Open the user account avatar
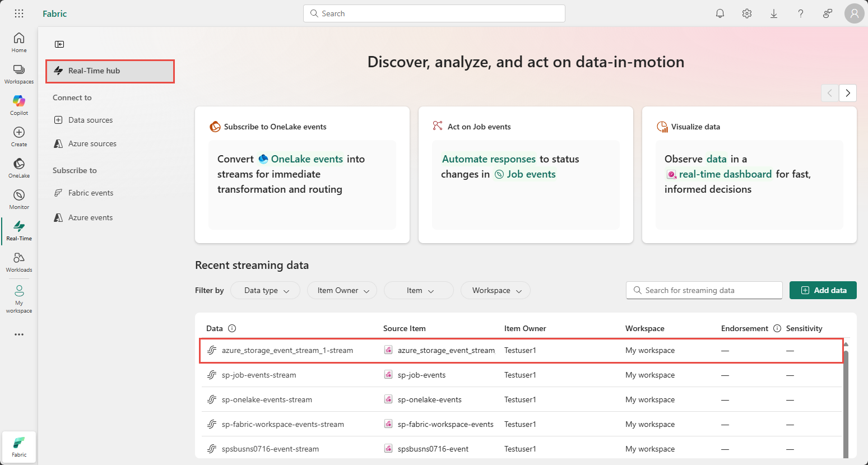 click(854, 13)
